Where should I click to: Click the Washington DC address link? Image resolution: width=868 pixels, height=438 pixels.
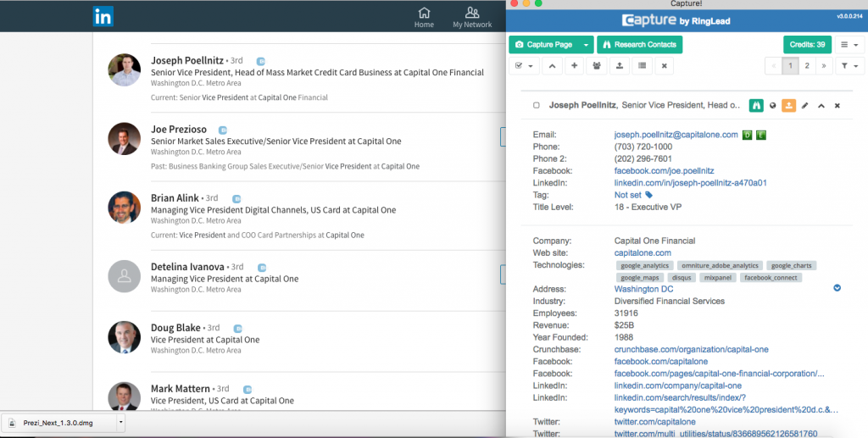tap(644, 289)
